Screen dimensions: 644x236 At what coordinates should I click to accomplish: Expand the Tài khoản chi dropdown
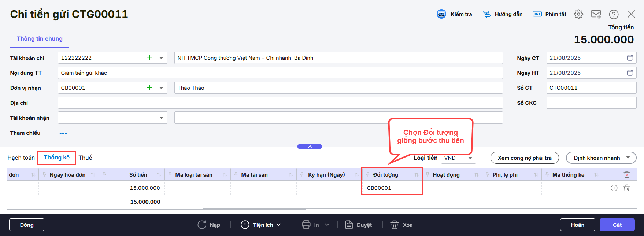162,58
